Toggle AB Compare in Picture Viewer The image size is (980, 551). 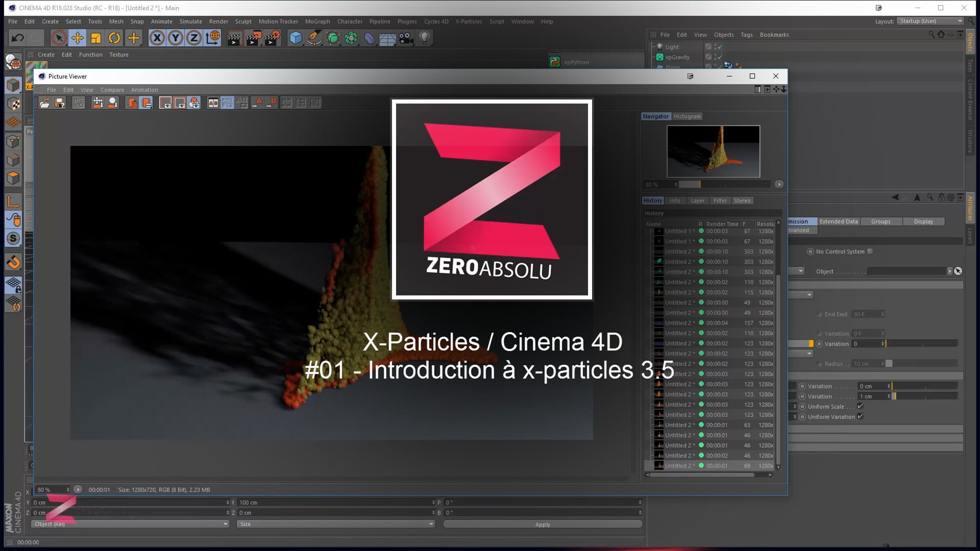(x=213, y=103)
